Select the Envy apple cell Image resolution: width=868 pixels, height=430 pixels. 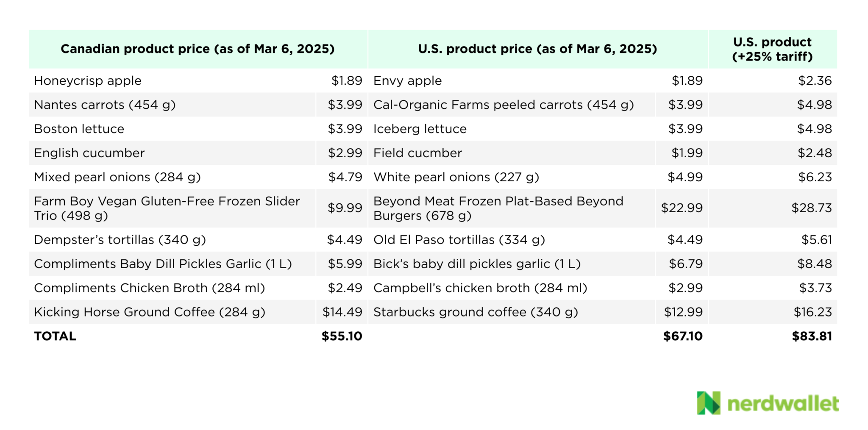(407, 80)
